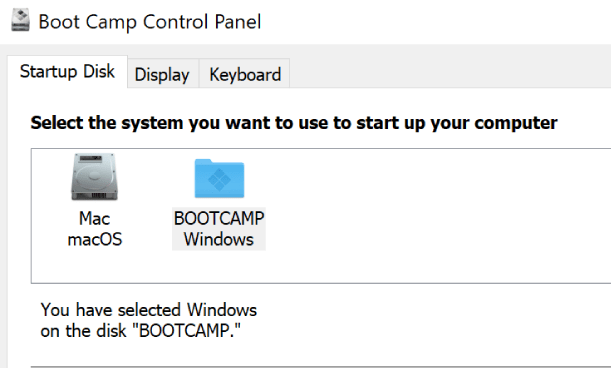This screenshot has width=611, height=368.
Task: Select the Mac hard drive icon
Action: coord(94,177)
